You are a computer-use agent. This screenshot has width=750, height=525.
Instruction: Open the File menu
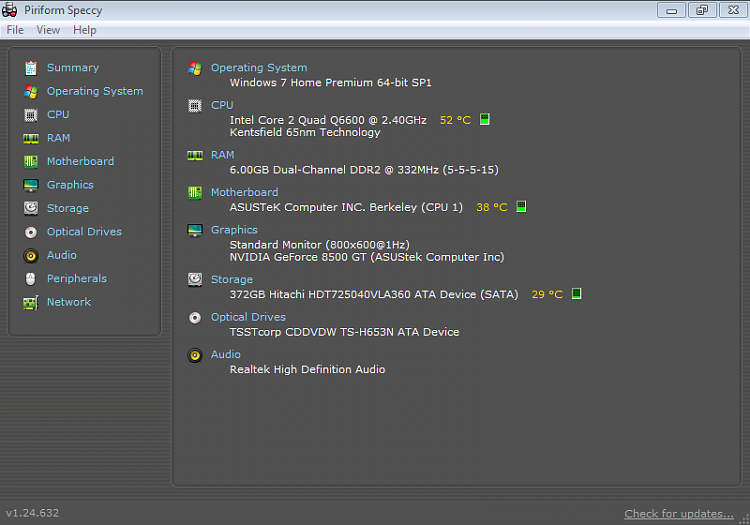pyautogui.click(x=15, y=30)
